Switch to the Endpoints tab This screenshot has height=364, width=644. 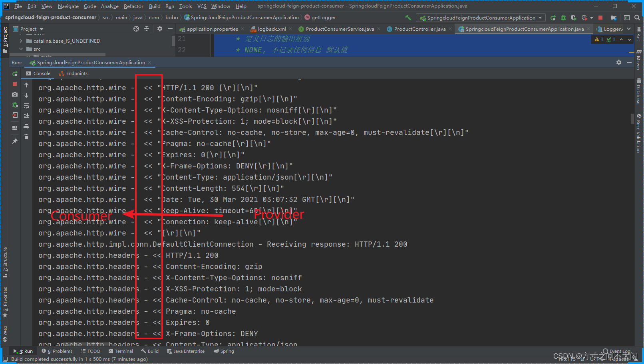point(73,73)
